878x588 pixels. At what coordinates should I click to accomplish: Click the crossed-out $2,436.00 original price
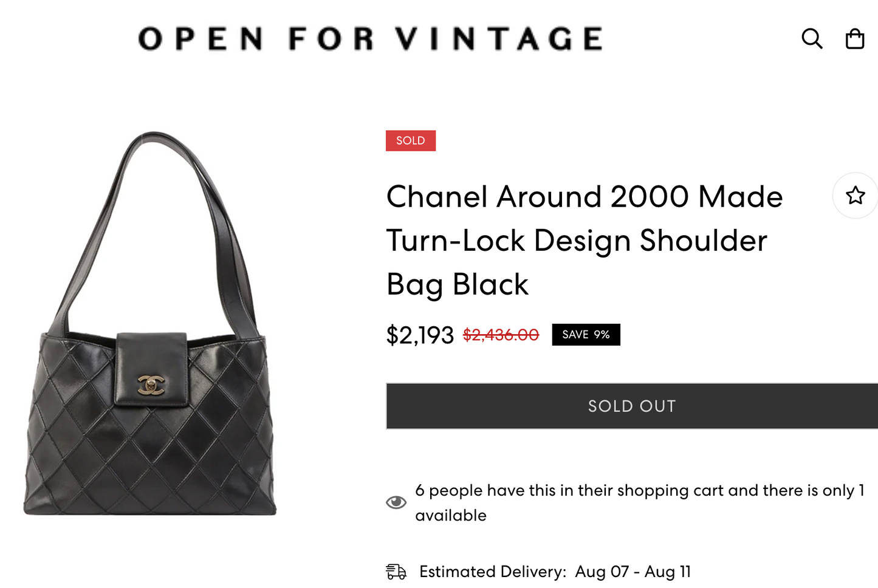pyautogui.click(x=501, y=335)
